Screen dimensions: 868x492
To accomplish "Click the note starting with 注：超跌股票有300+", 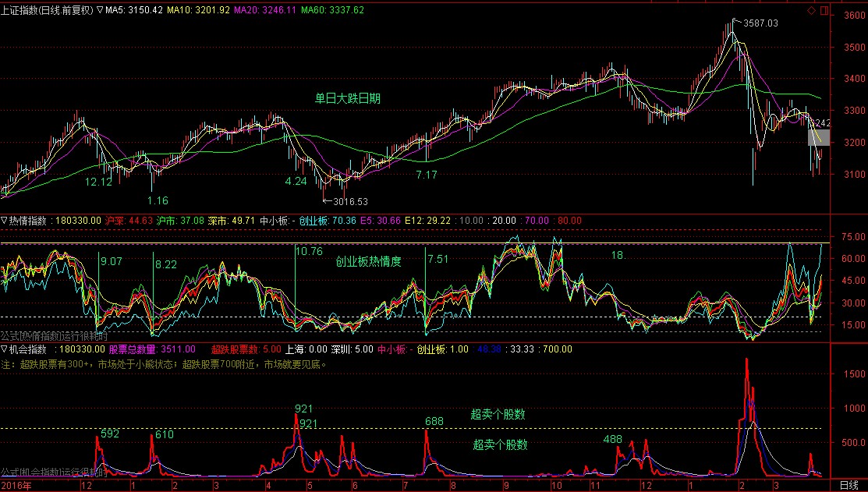I will pyautogui.click(x=165, y=365).
